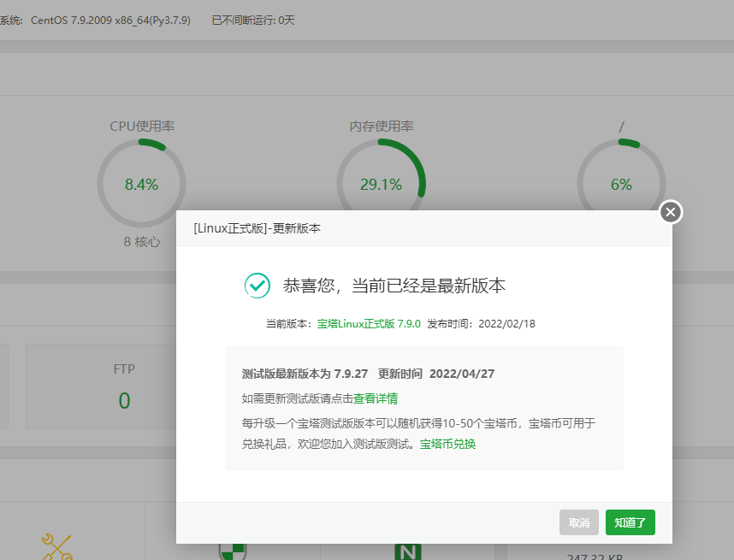The image size is (734, 560).
Task: Click the 恭喜您，当前已经是最新版本 message
Action: point(394,286)
